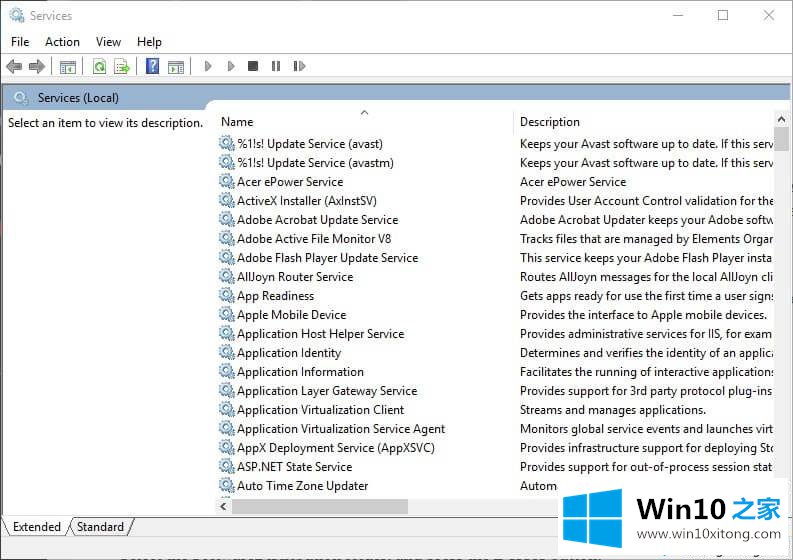This screenshot has width=793, height=560.
Task: Click gear icon beside Apple Mobile Device
Action: click(x=226, y=314)
